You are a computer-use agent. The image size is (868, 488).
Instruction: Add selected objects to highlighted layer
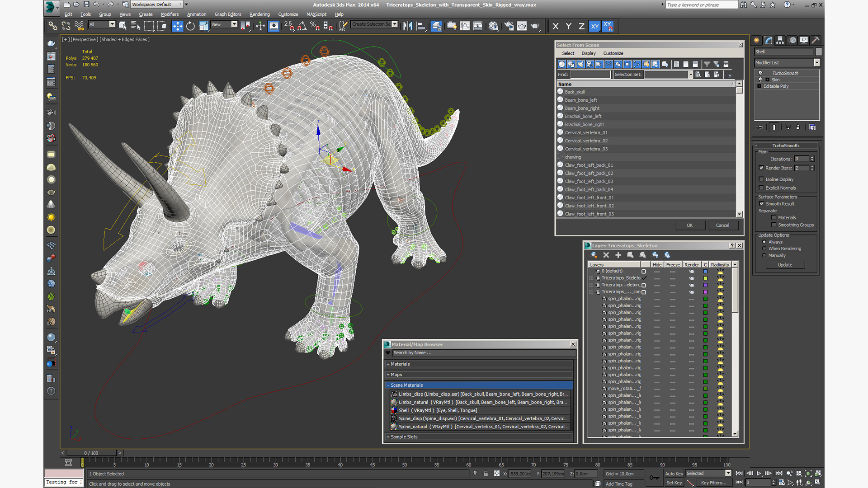pyautogui.click(x=618, y=255)
